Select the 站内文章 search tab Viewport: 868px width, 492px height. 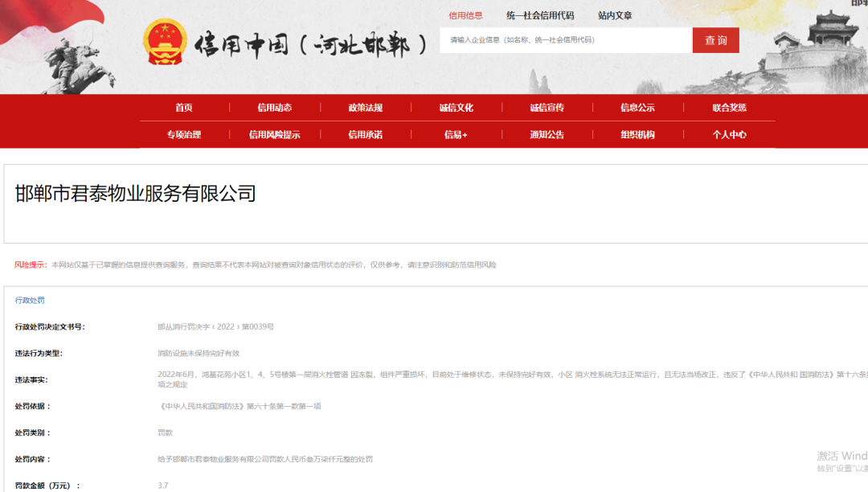[x=615, y=15]
